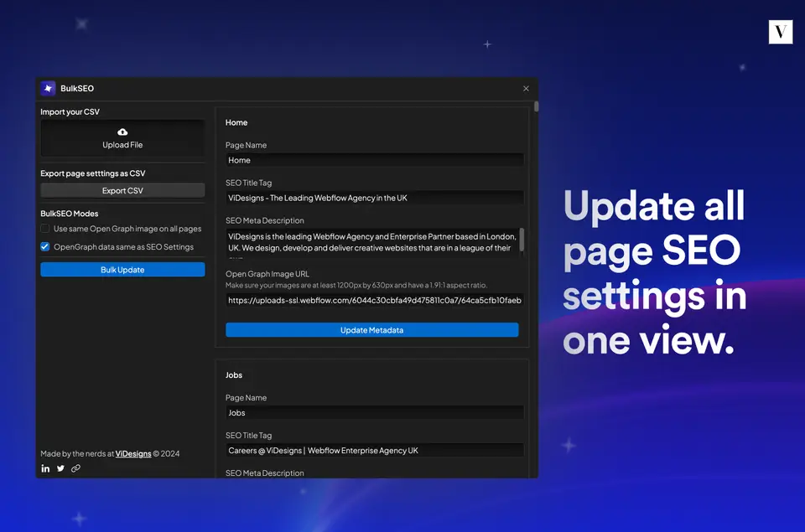Click the image size hint text
This screenshot has height=532, width=805.
coord(356,285)
